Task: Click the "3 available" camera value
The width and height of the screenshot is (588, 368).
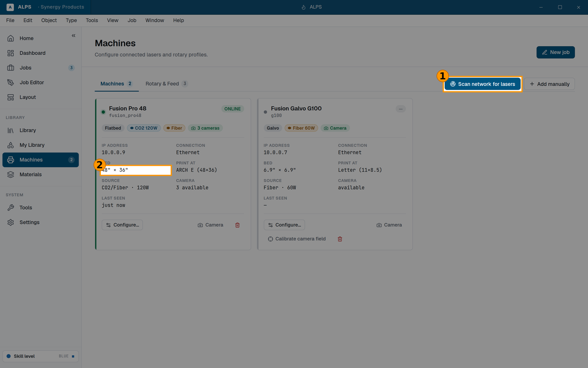Action: pos(192,188)
